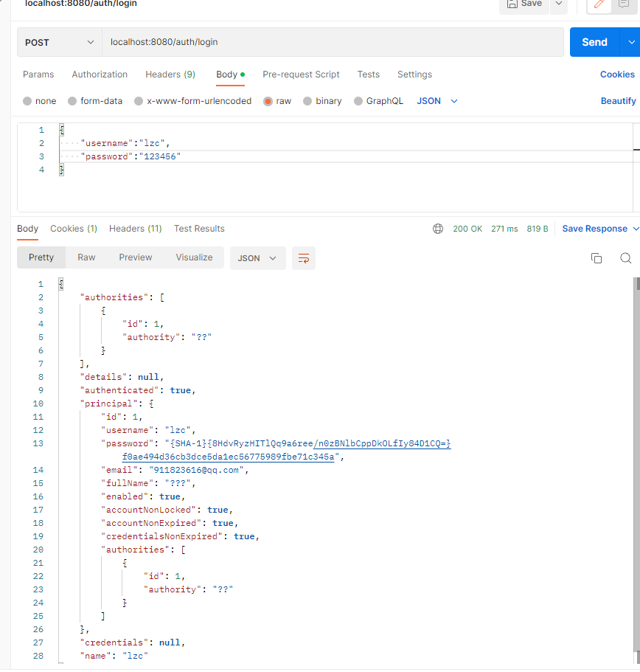Screen dimensions: 640x672
Task: Open the POST method dropdown
Action: pos(59,43)
